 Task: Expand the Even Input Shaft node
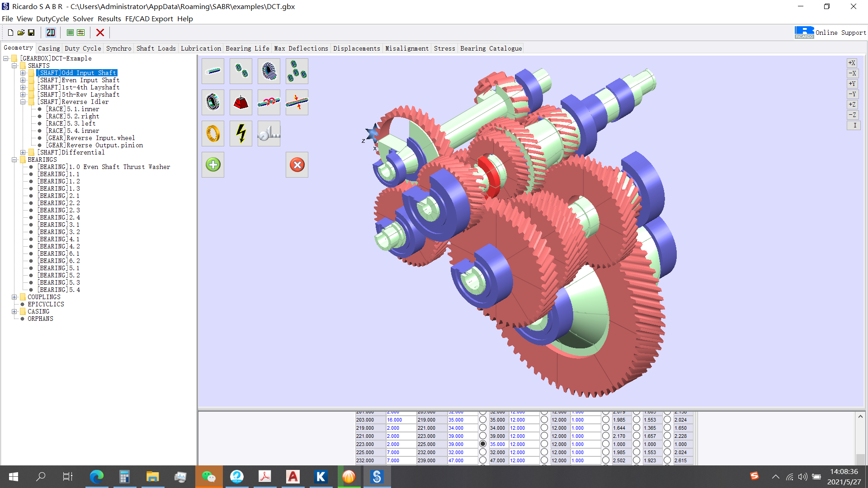[x=23, y=80]
